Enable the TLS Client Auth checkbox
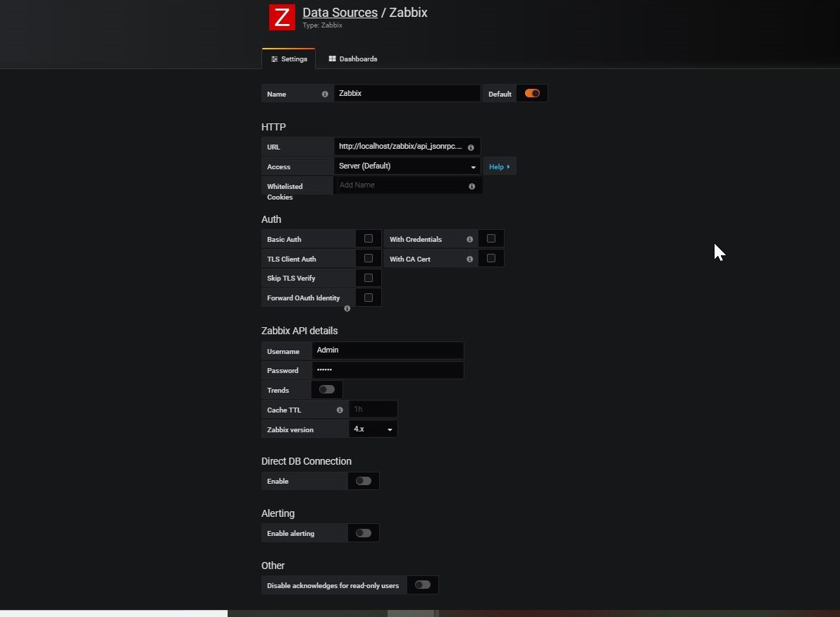 pyautogui.click(x=369, y=258)
